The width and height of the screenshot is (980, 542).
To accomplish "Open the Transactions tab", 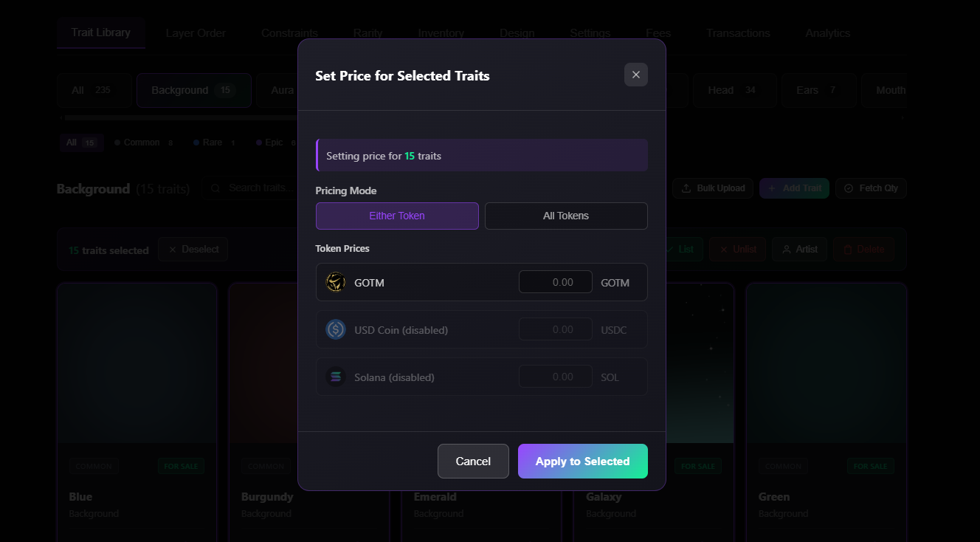I will (738, 33).
